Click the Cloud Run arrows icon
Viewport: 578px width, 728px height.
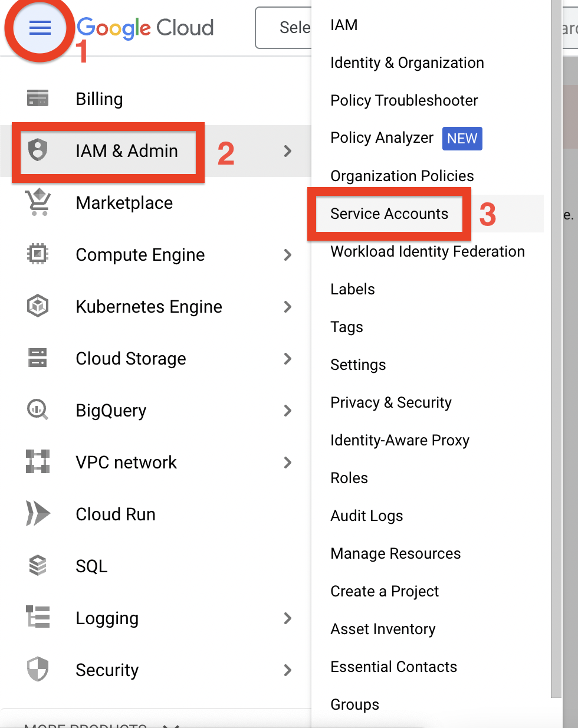(x=38, y=513)
